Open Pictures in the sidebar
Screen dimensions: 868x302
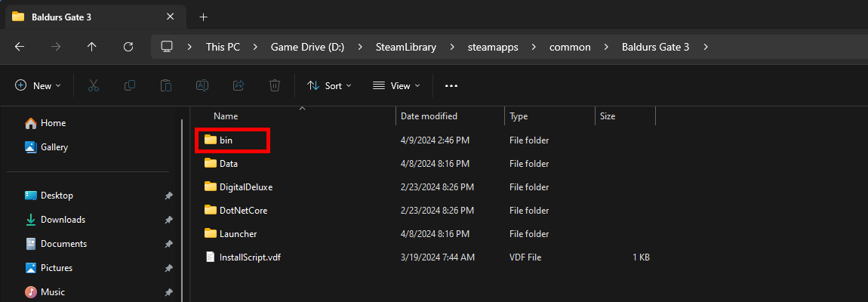click(x=49, y=267)
